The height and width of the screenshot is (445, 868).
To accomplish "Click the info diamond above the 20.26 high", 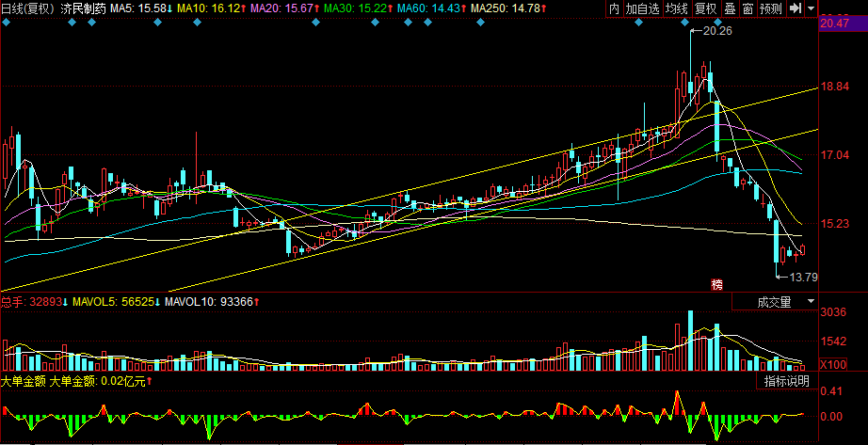I will point(684,23).
